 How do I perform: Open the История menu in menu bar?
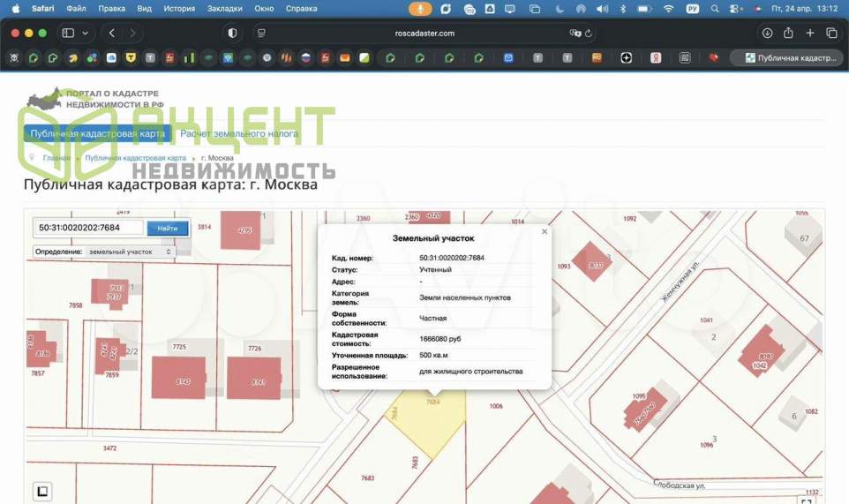179,8
